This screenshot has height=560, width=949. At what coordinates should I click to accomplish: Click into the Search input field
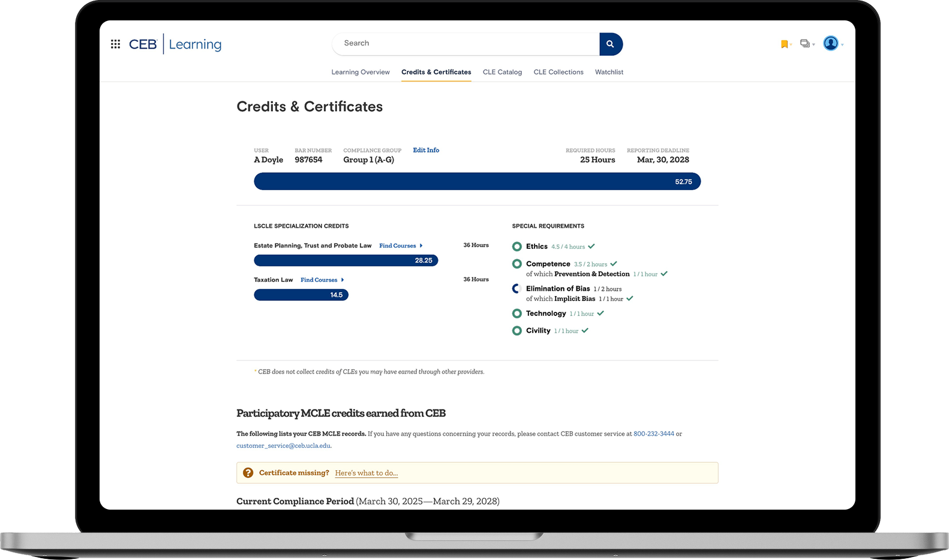(465, 44)
